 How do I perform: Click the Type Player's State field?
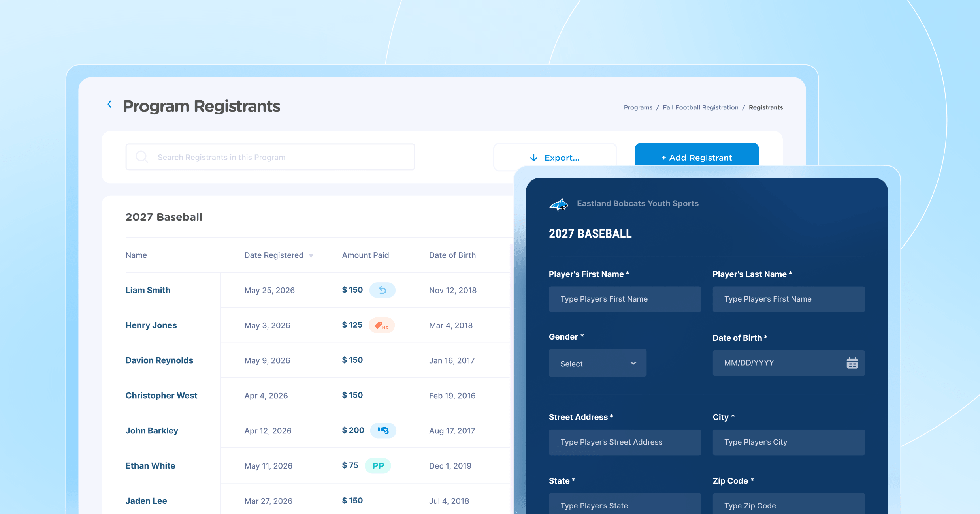(625, 504)
